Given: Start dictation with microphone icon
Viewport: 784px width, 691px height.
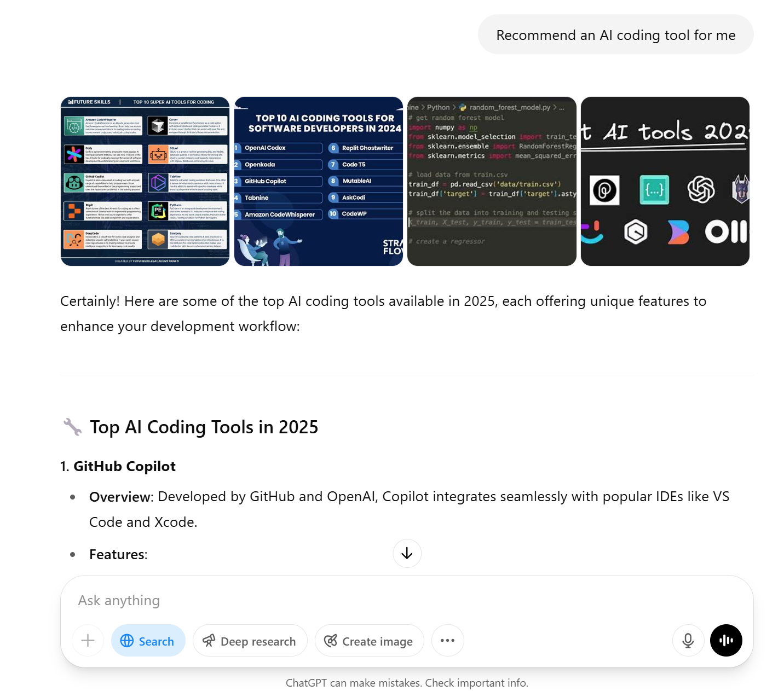Looking at the screenshot, I should pyautogui.click(x=688, y=640).
